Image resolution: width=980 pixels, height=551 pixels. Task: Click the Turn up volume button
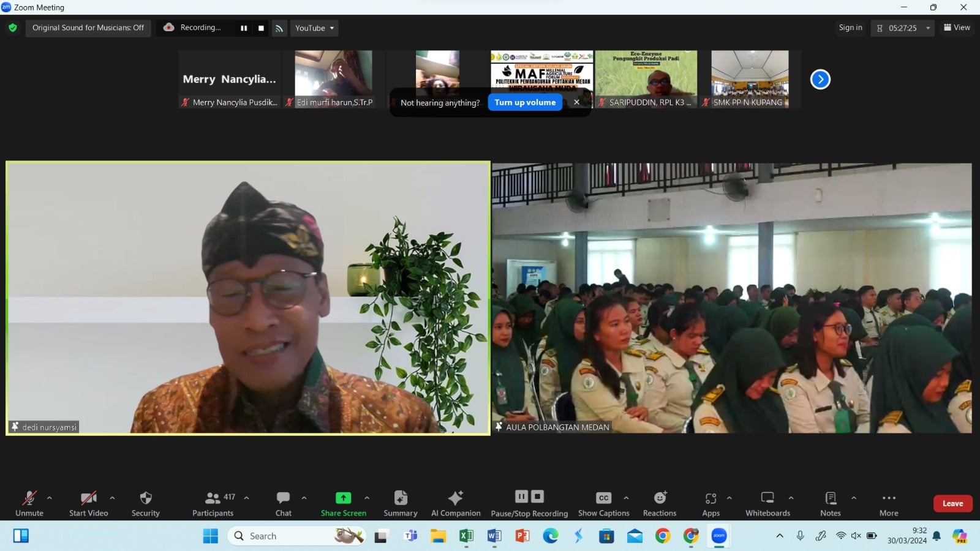coord(524,102)
